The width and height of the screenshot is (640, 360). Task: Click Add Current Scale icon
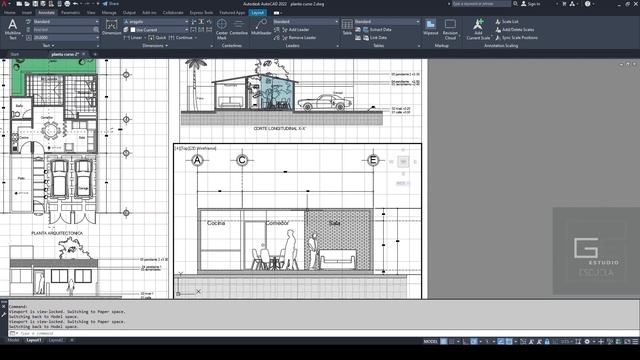(x=478, y=29)
